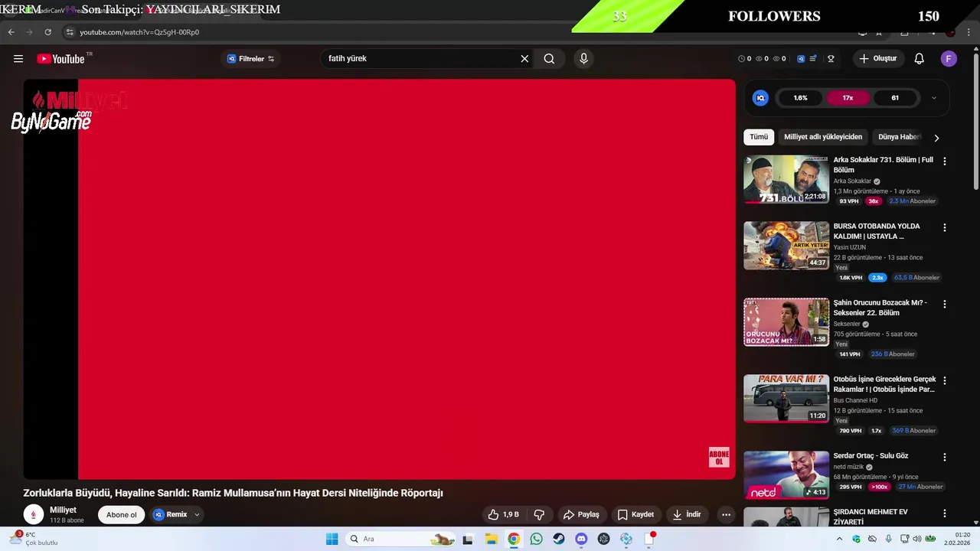Select Milliyet adlı yükleyiciden chip
This screenshot has width=980, height=551.
tap(823, 137)
